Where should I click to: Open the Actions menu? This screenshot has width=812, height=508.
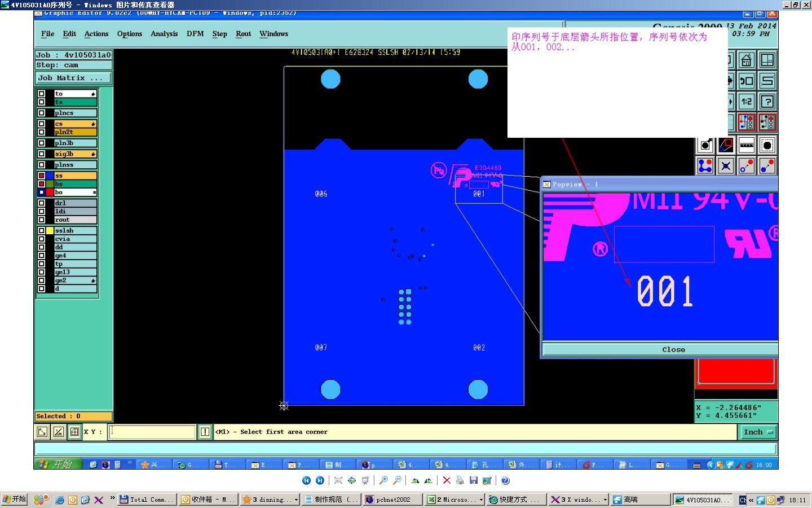96,34
